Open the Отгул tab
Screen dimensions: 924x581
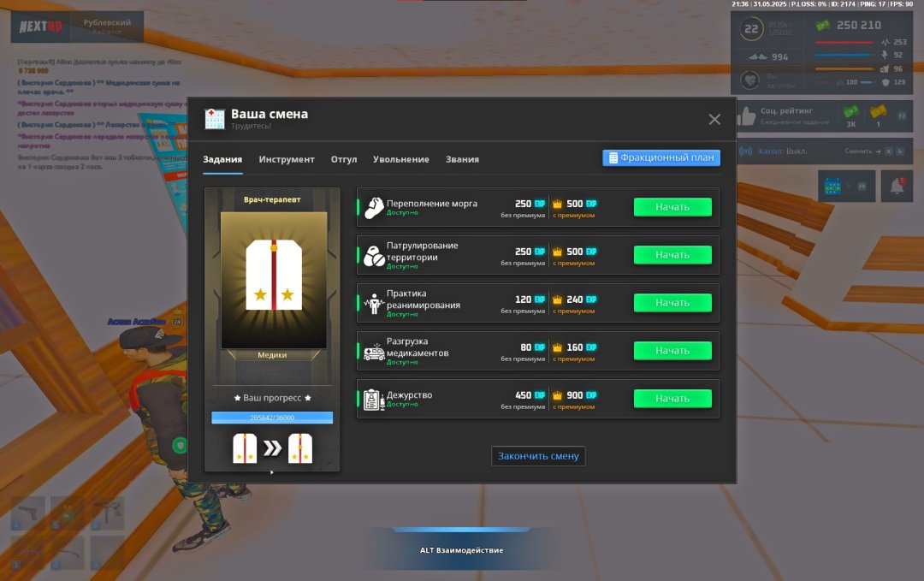click(x=344, y=160)
